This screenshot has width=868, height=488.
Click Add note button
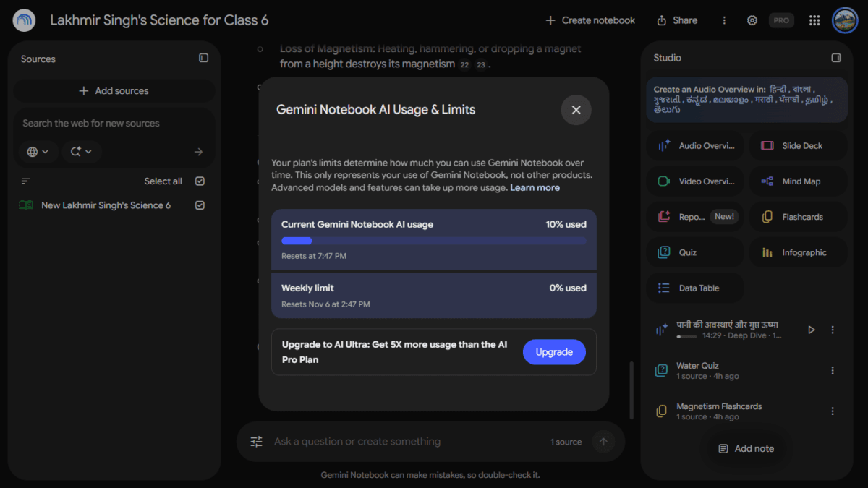[x=746, y=448]
